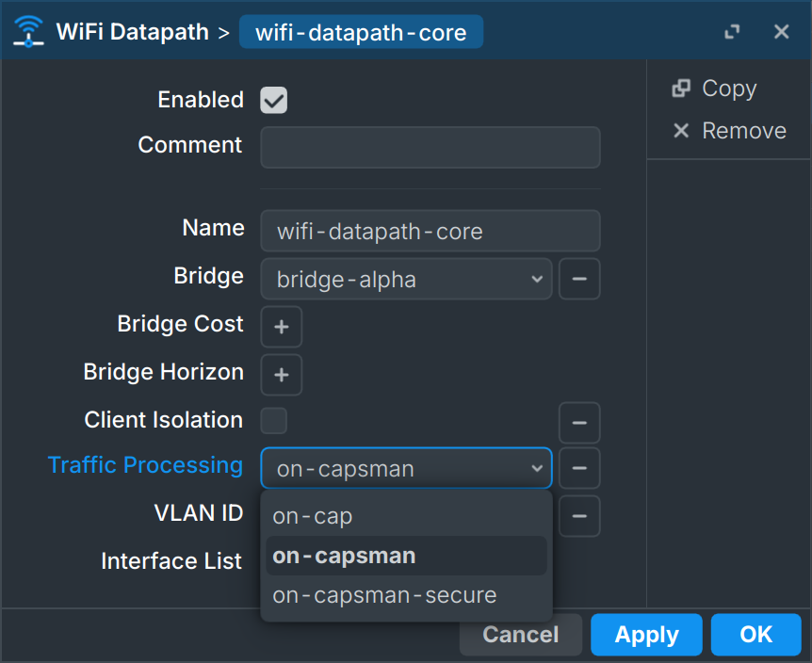Add a Bridge Horizon value with plus button

[281, 375]
